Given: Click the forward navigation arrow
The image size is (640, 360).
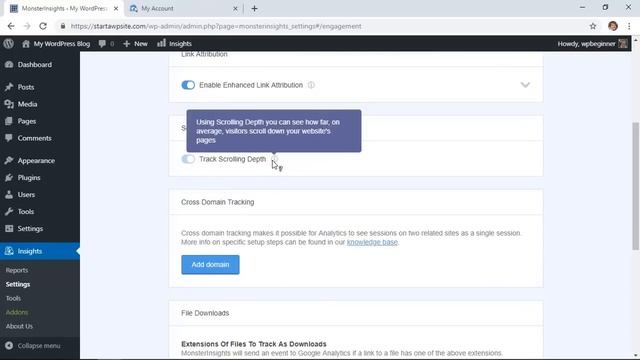Looking at the screenshot, I should pyautogui.click(x=27, y=26).
